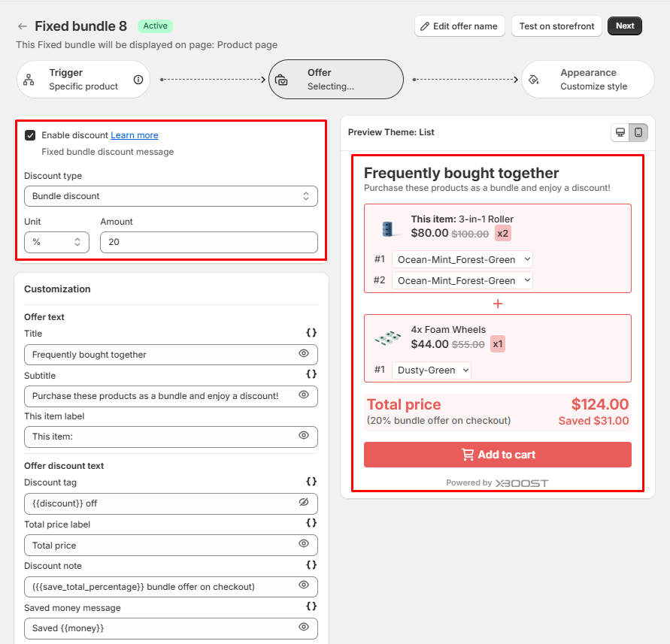Open the Dusty-Green variant dropdown

pyautogui.click(x=432, y=370)
